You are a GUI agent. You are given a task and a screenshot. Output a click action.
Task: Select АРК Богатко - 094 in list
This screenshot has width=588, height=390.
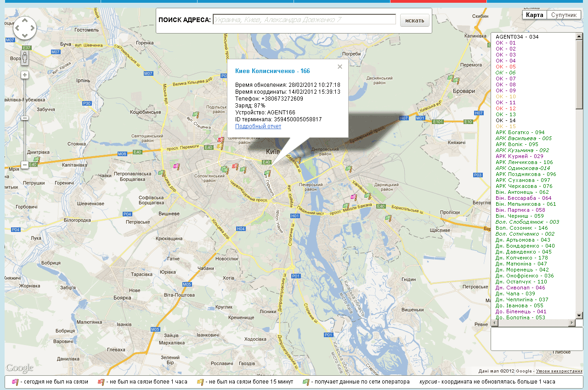[x=520, y=132]
